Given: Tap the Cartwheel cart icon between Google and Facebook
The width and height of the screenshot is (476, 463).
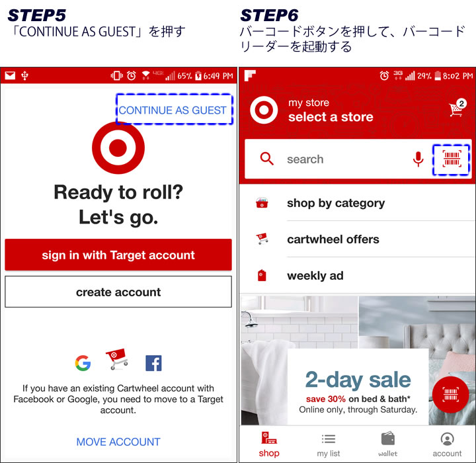Looking at the screenshot, I should pos(117,359).
